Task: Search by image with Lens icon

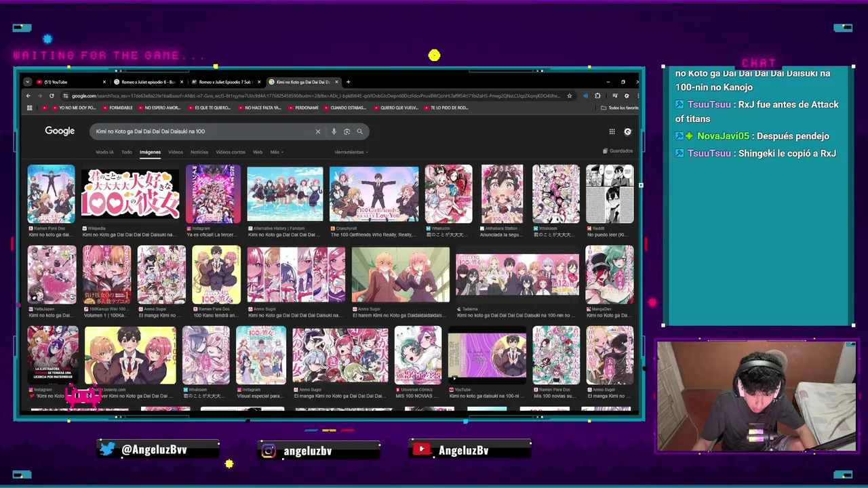Action: point(347,131)
